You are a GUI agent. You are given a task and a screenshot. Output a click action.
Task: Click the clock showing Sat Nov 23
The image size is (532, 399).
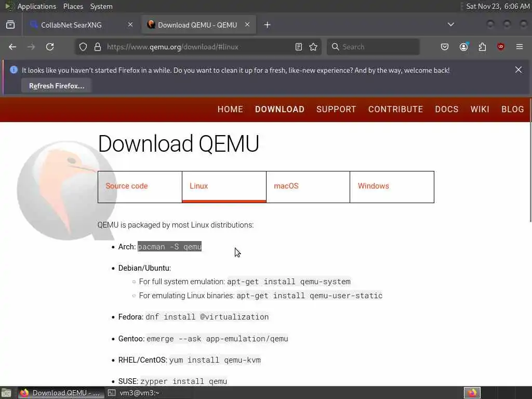497,6
